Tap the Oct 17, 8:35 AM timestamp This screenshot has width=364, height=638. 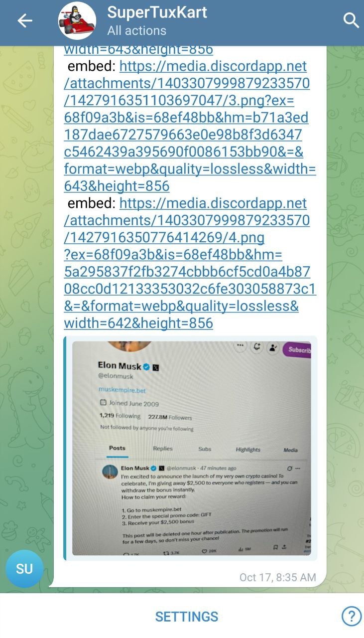click(278, 577)
